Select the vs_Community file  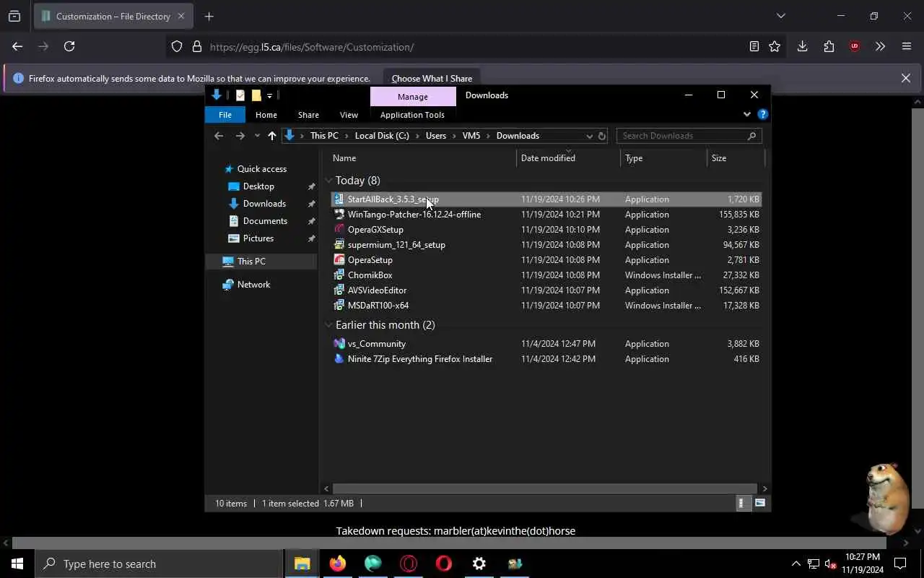[x=546, y=344]
